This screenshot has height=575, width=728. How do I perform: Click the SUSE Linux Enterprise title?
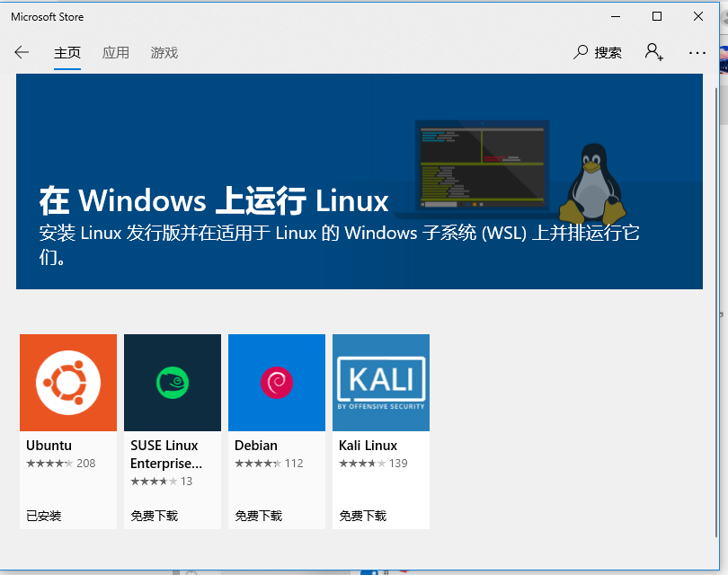coord(166,455)
